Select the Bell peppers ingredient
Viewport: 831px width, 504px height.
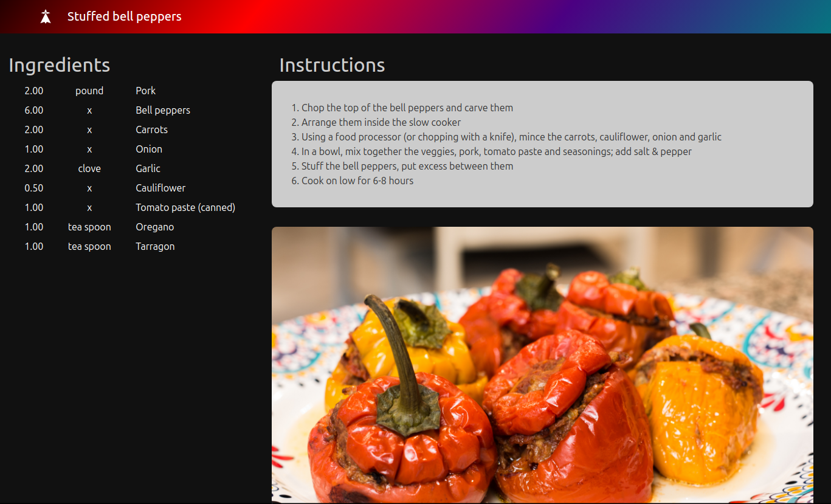(x=163, y=110)
